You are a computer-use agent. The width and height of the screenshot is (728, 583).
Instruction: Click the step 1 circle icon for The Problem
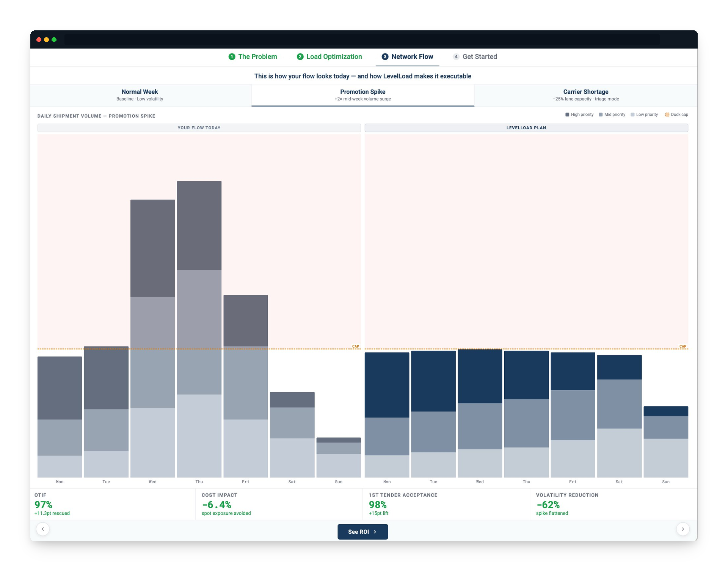[x=232, y=57]
